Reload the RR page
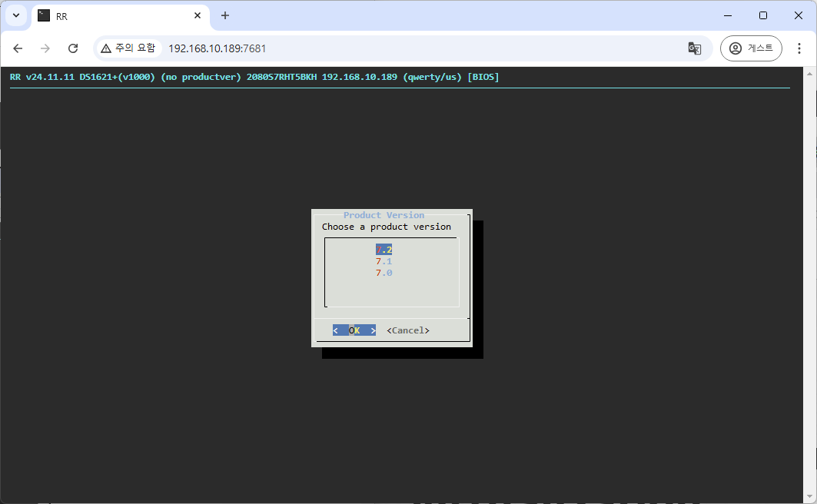This screenshot has width=817, height=504. 73,48
